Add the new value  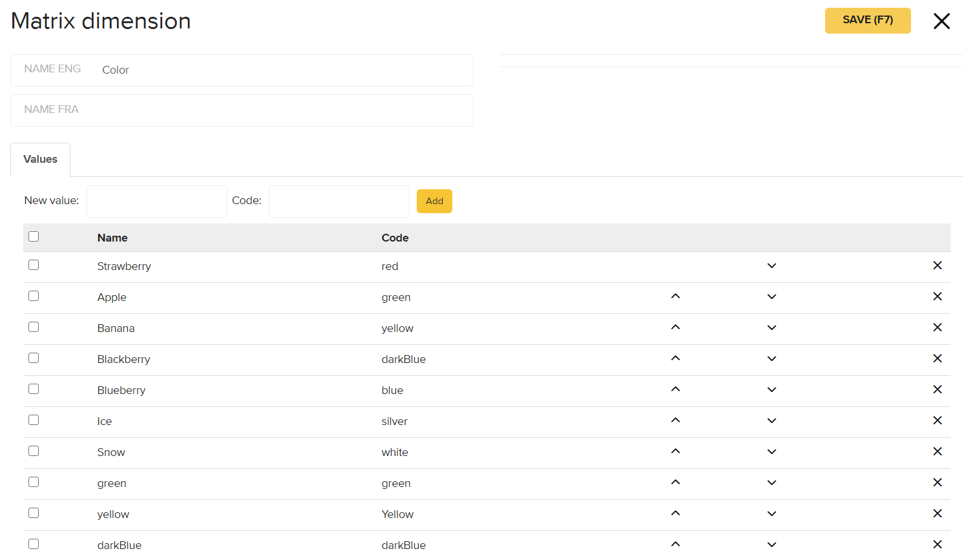pyautogui.click(x=434, y=201)
